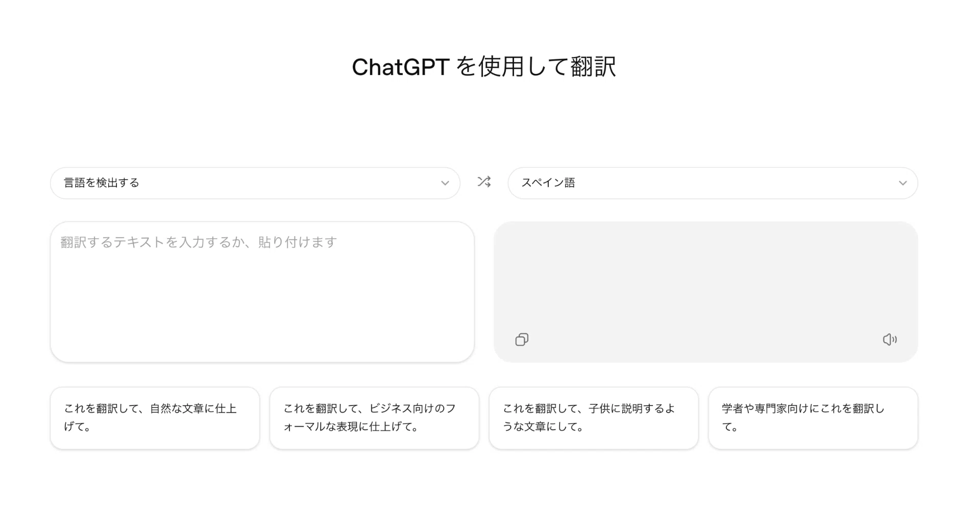Image resolution: width=980 pixels, height=512 pixels.
Task: Click the gray translation output panel
Action: (x=706, y=292)
